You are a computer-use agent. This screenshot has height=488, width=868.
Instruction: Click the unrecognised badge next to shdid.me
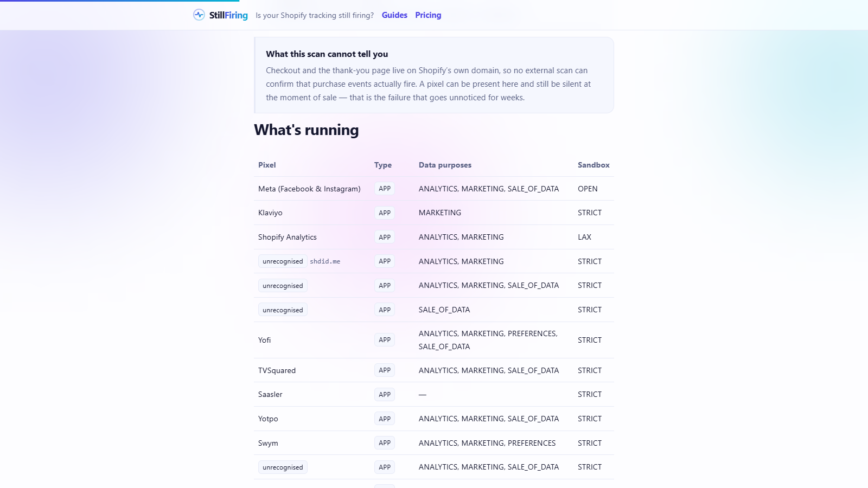[283, 261]
